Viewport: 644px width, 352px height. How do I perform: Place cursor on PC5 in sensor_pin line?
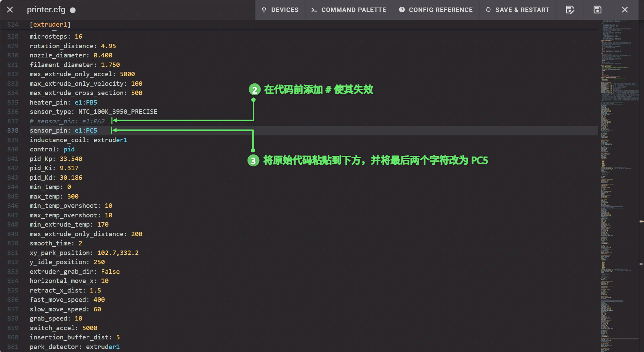click(x=92, y=131)
